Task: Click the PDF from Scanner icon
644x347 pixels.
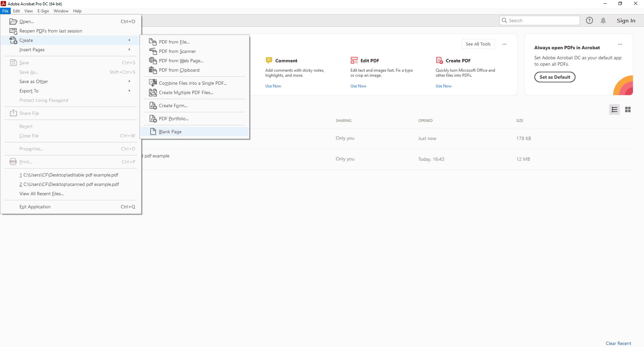Action: coord(153,51)
